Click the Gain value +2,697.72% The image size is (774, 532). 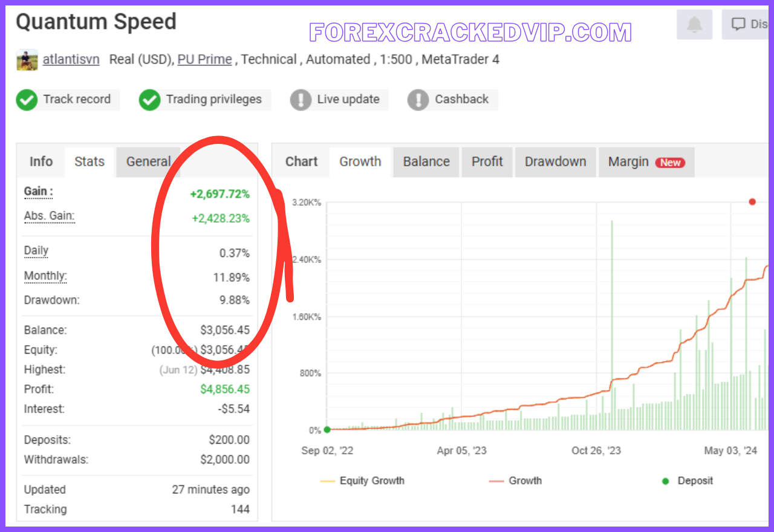[220, 194]
